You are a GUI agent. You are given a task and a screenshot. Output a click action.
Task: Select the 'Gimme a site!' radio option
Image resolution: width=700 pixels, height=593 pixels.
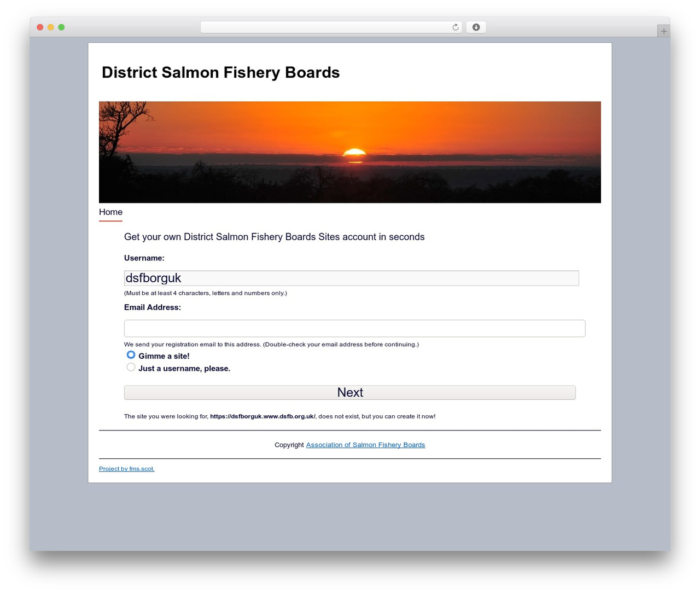(131, 355)
